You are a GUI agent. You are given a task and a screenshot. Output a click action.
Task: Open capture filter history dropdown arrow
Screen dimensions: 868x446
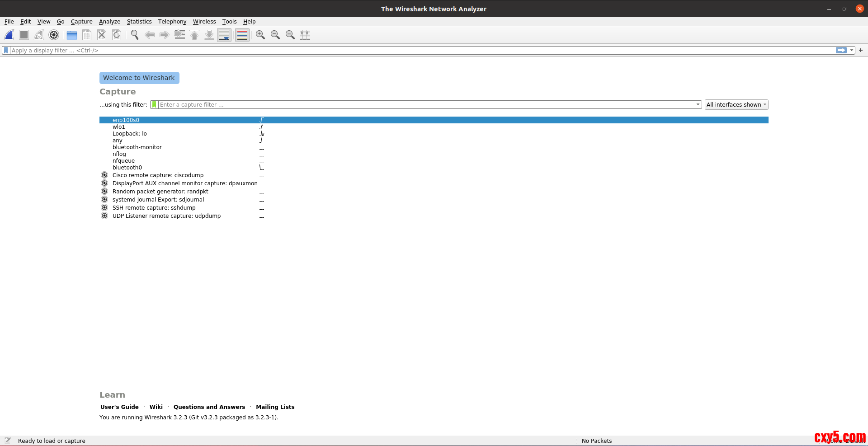pos(698,105)
